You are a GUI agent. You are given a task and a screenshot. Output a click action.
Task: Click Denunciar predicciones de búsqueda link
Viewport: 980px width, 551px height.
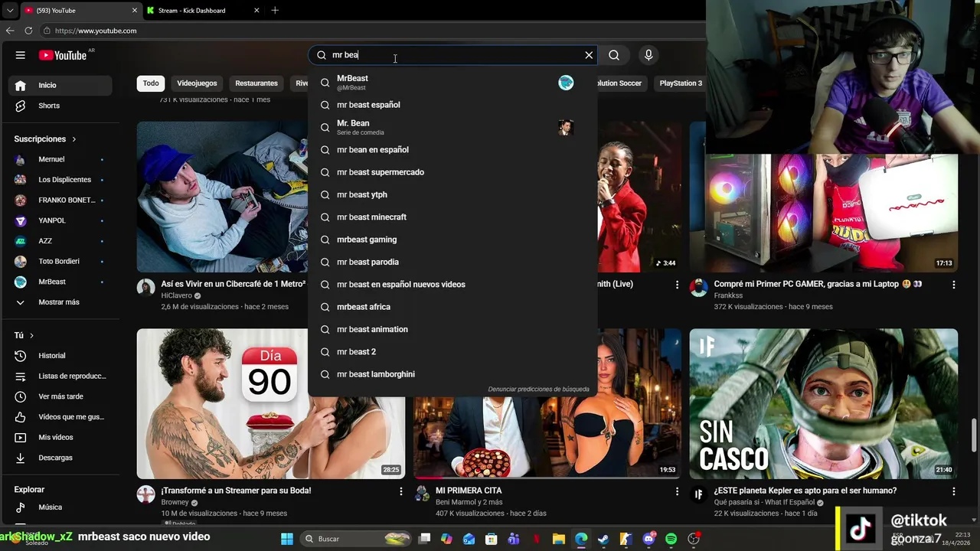point(539,390)
